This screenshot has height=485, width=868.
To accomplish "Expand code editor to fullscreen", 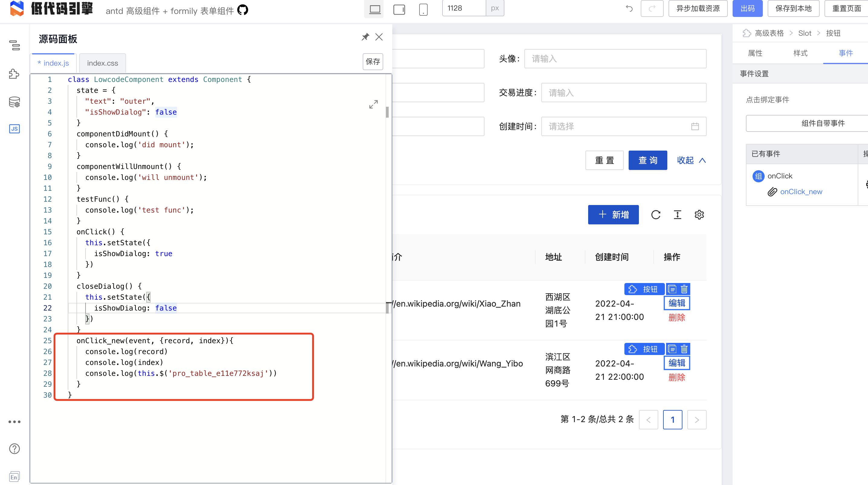I will 373,104.
